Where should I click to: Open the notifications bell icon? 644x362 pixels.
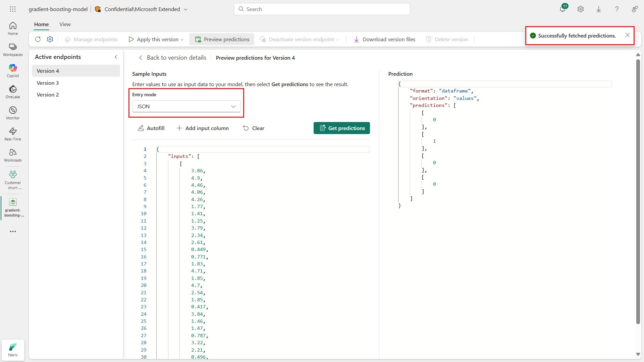tap(562, 9)
